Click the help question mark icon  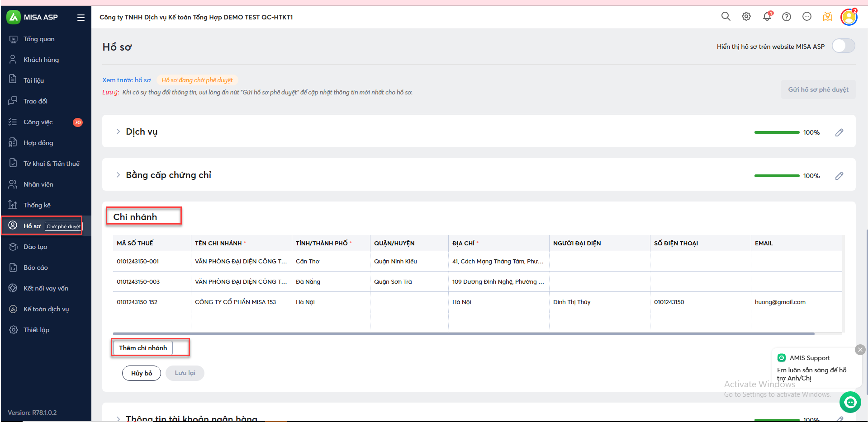coord(787,17)
